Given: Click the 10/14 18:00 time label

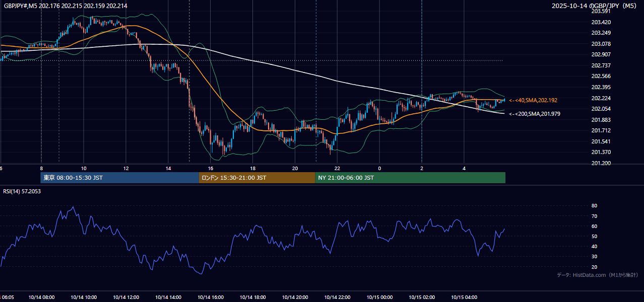Looking at the screenshot, I should 253,297.
